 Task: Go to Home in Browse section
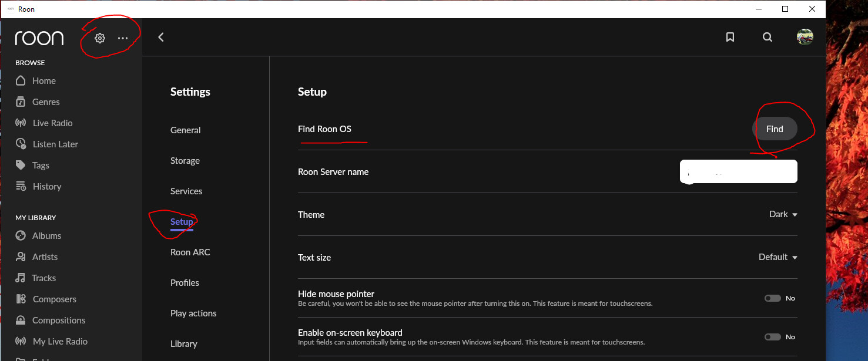44,81
